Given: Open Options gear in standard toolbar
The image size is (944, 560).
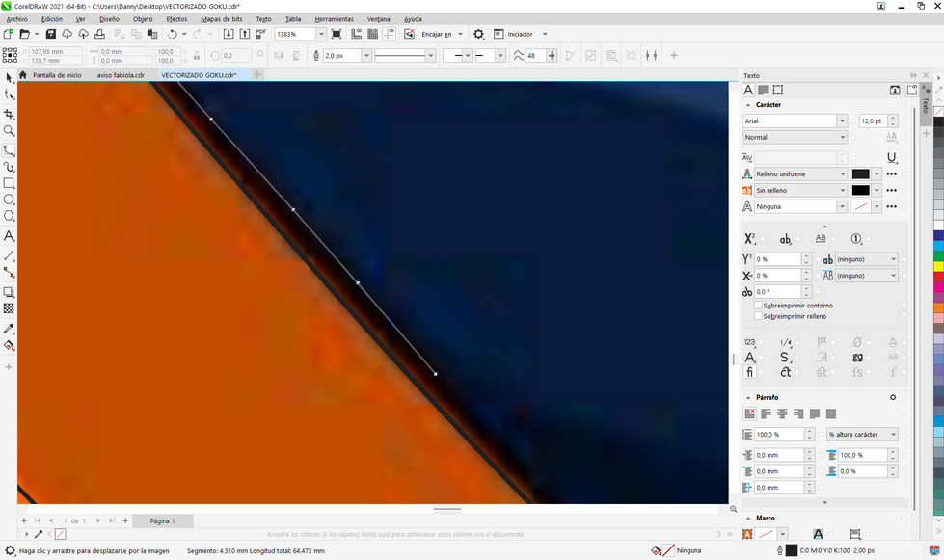Looking at the screenshot, I should click(478, 35).
